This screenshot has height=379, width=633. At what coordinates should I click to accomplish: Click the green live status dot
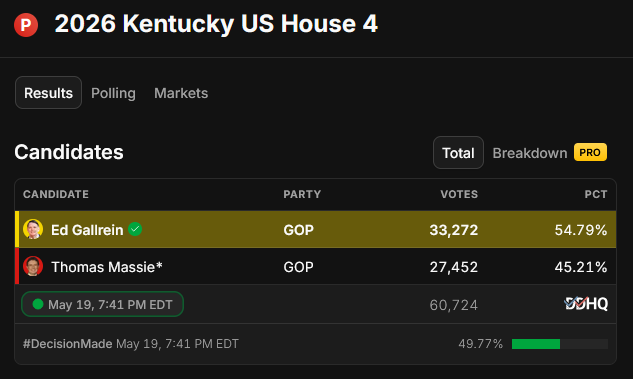(38, 304)
